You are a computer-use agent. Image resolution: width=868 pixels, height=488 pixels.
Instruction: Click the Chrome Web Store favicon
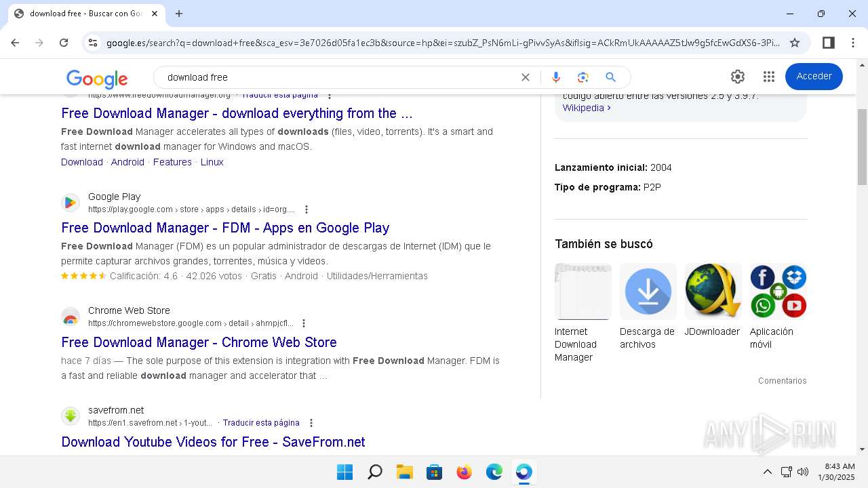coord(71,317)
